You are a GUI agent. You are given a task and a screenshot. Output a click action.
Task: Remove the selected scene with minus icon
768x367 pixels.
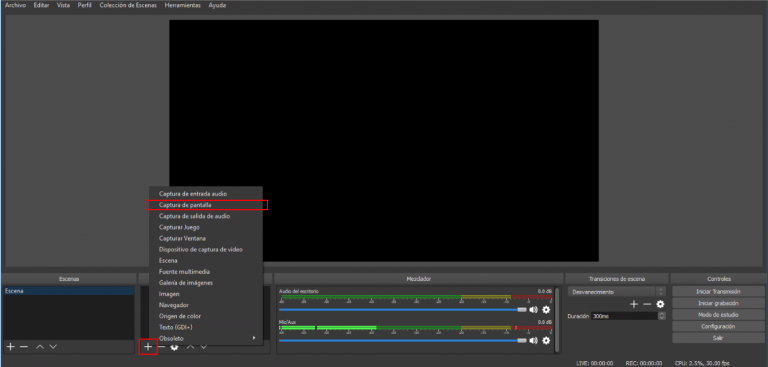pos(24,347)
